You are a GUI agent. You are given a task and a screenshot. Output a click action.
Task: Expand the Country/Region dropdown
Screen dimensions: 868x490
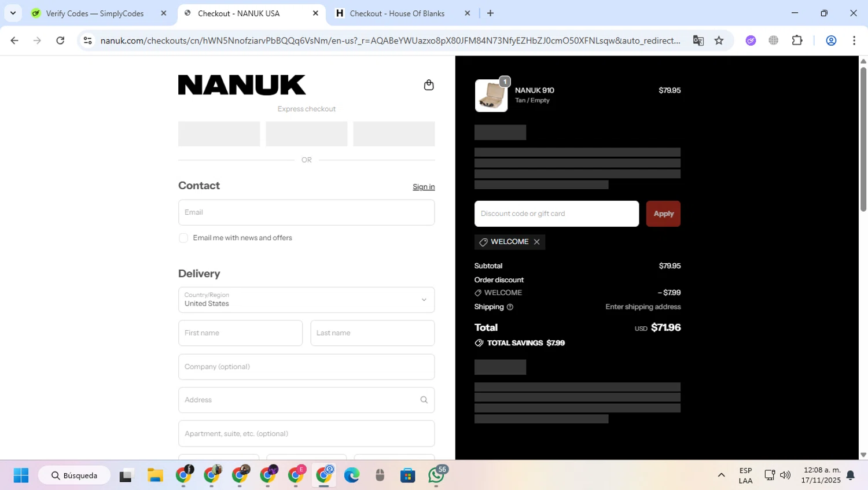[x=307, y=300]
